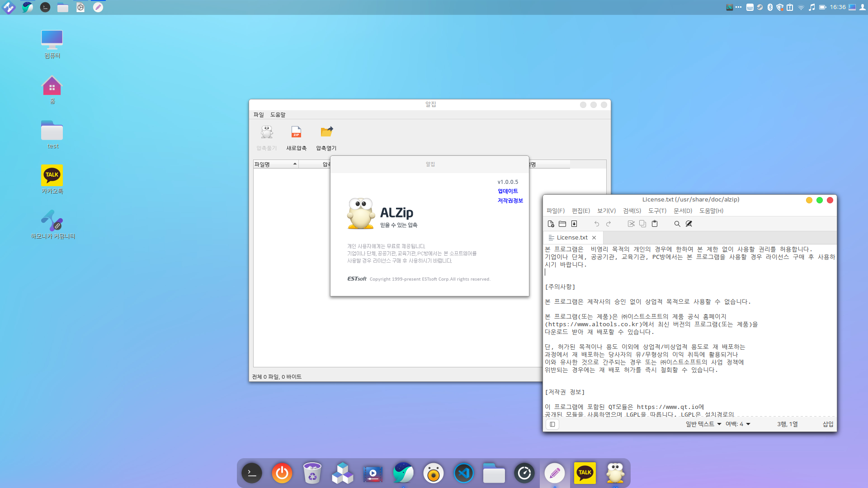
Task: Click the 전체 0 파일, 0 바이트 status text
Action: [x=277, y=377]
